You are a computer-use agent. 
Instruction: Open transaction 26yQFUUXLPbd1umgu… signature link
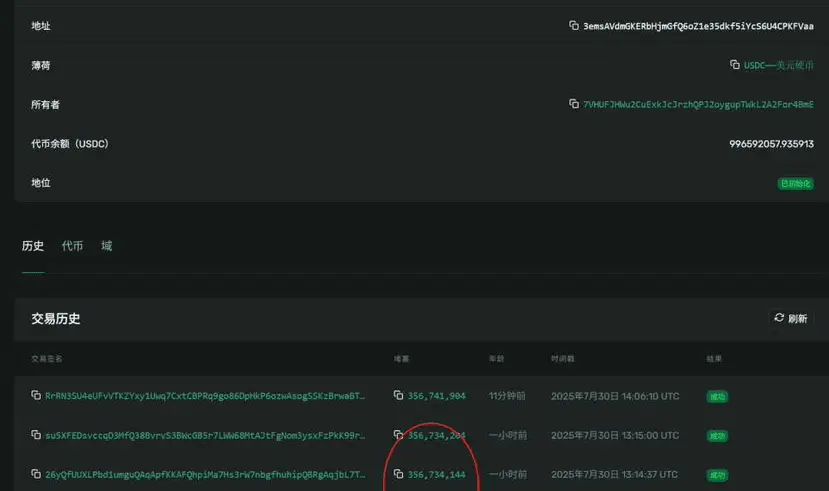click(x=205, y=475)
